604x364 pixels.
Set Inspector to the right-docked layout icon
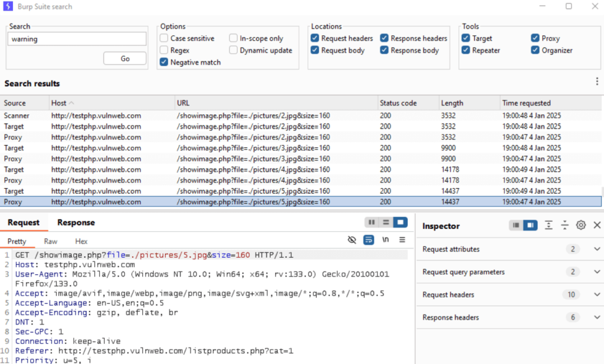(x=530, y=225)
